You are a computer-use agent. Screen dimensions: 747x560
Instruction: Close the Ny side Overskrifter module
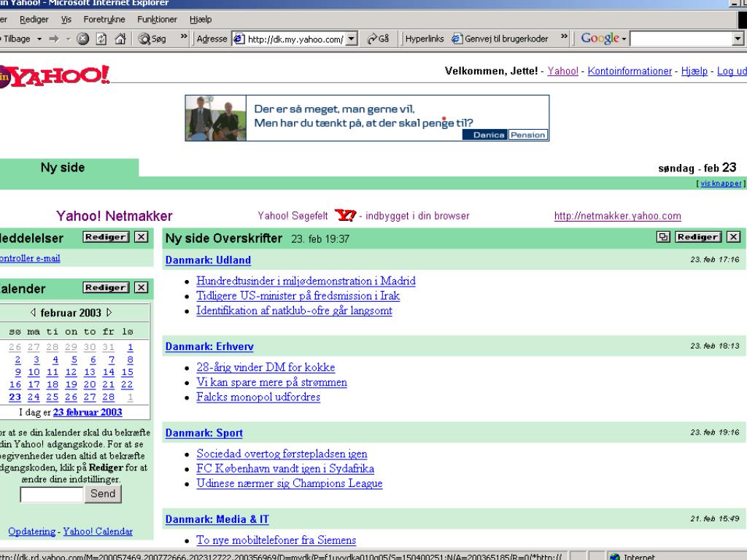pyautogui.click(x=734, y=237)
